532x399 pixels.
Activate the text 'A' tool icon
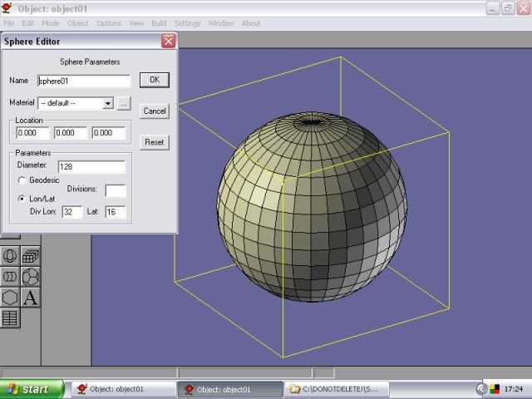[x=31, y=298]
